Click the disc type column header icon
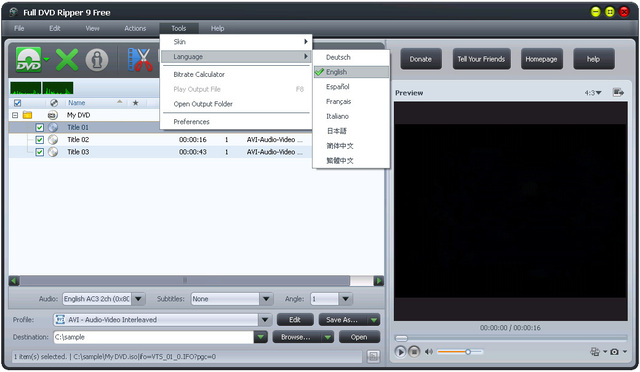640x372 pixels. point(54,103)
